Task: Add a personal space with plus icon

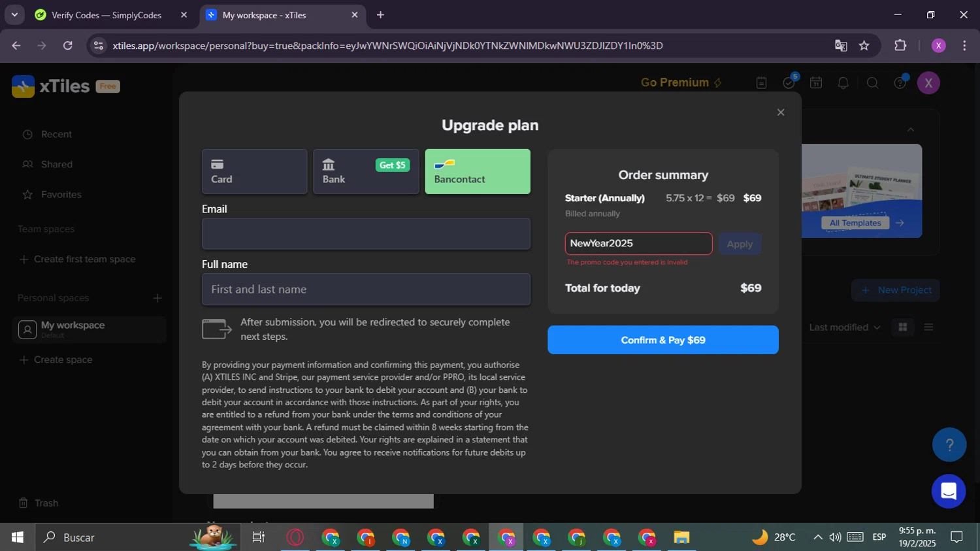Action: tap(157, 298)
